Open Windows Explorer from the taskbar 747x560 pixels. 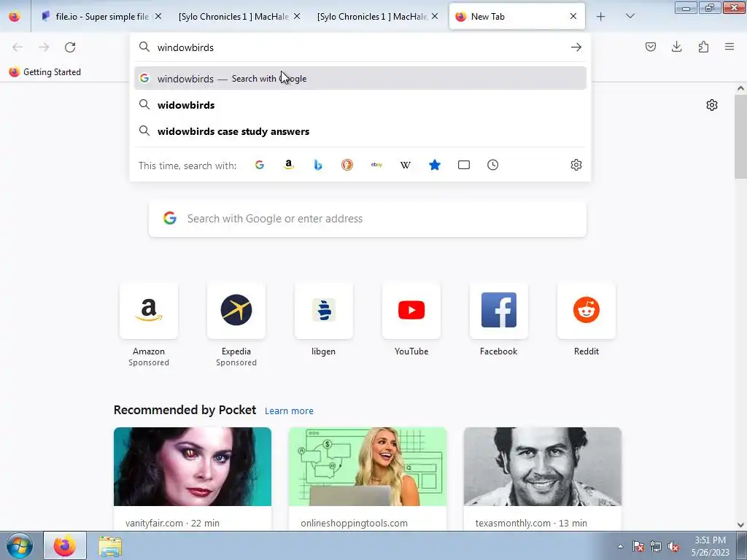click(110, 546)
